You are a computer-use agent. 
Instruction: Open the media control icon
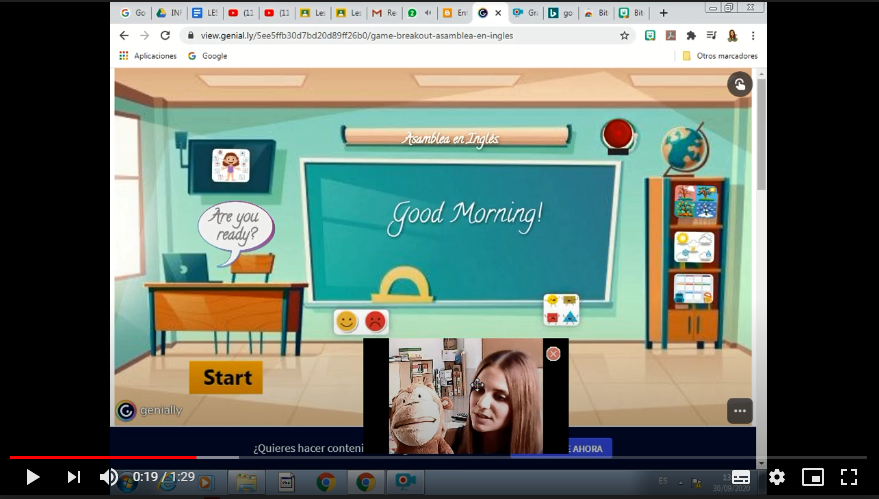[711, 35]
